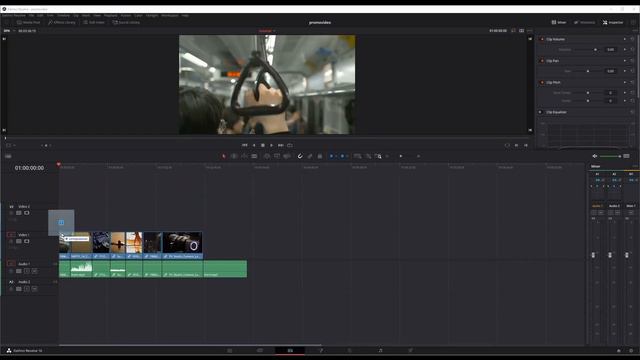Open the Timeline menu
Screen dimensions: 640x360
pos(63,16)
